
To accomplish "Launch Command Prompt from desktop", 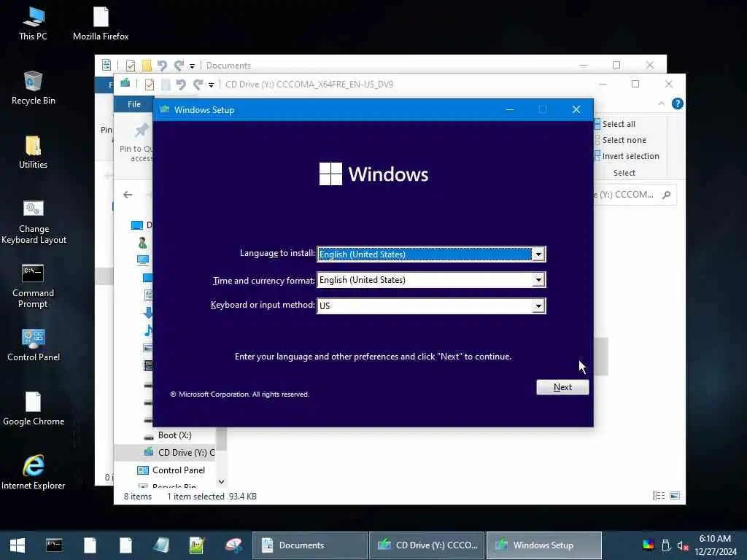I will pyautogui.click(x=33, y=286).
